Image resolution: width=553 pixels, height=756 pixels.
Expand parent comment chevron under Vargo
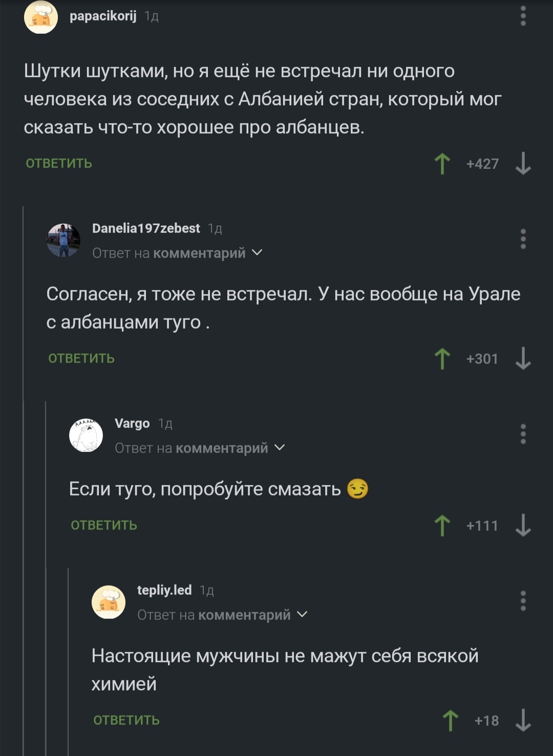(280, 447)
